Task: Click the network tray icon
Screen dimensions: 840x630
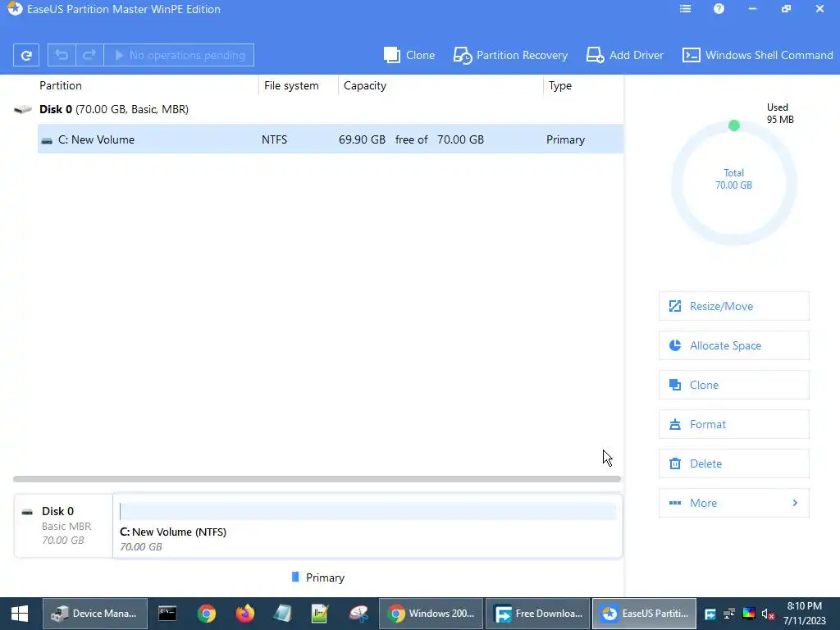Action: 729,614
